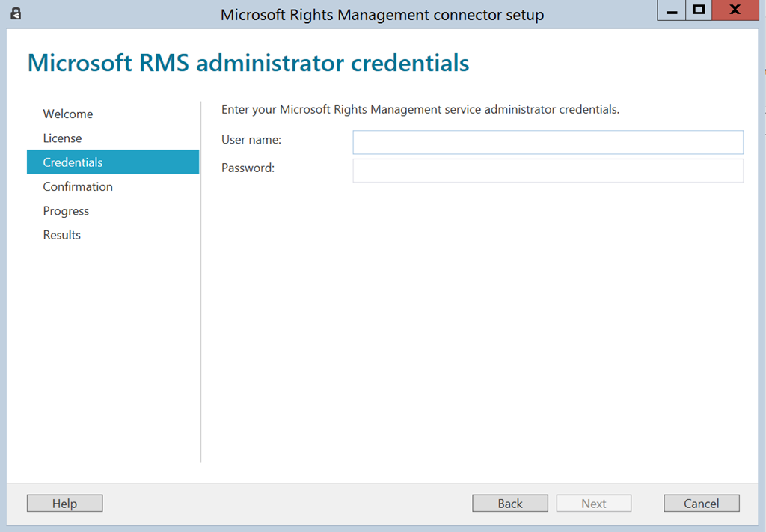Select the Results step in sidebar

61,235
